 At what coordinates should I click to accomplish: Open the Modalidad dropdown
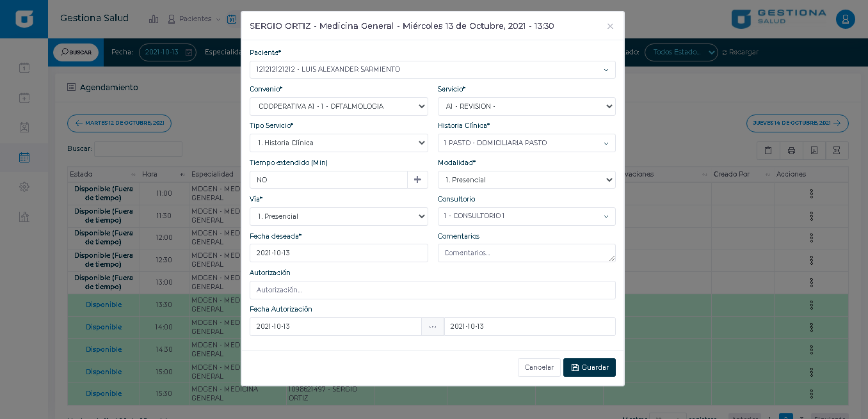526,180
